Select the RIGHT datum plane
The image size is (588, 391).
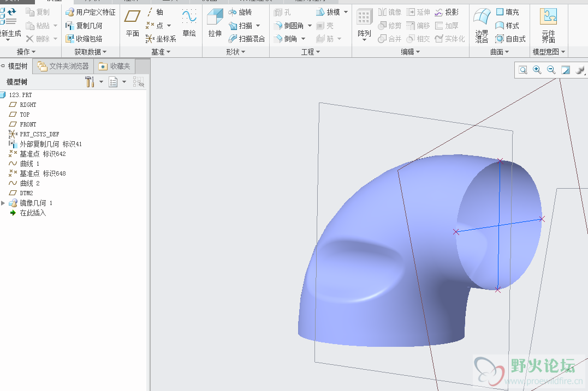coord(28,105)
